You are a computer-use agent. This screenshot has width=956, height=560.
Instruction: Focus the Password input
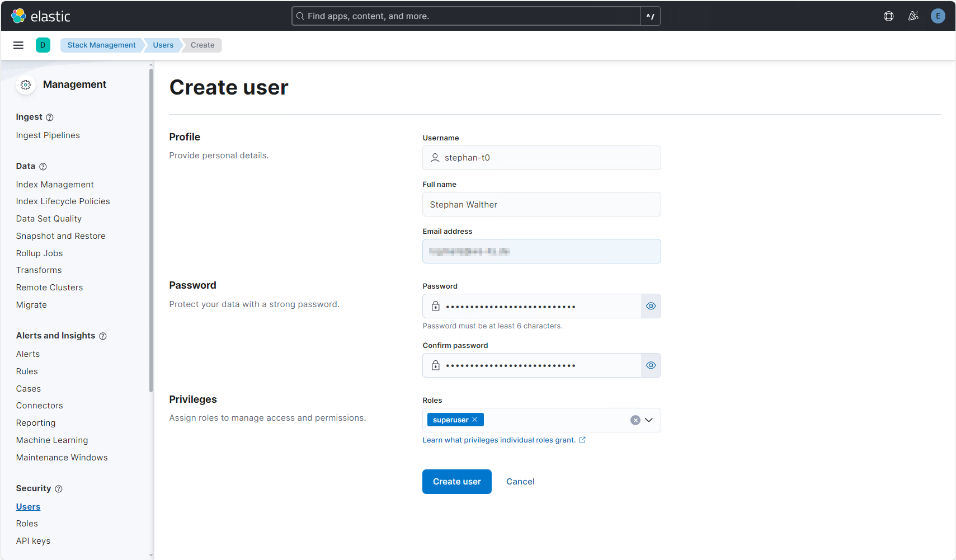(532, 306)
